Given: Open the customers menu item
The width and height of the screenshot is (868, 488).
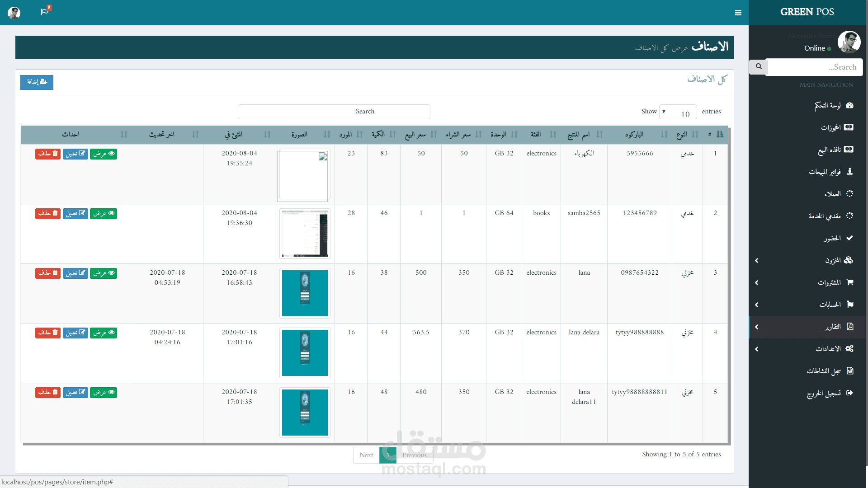Looking at the screenshot, I should click(832, 194).
